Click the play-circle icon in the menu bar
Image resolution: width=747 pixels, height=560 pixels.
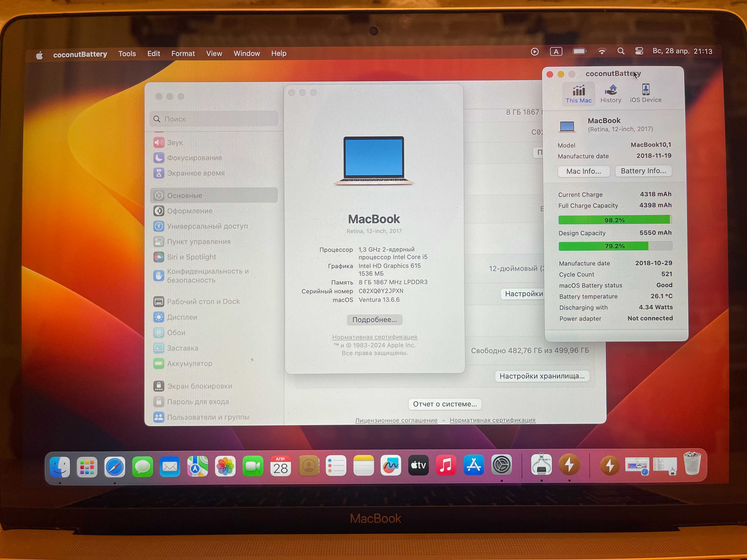[x=534, y=52]
